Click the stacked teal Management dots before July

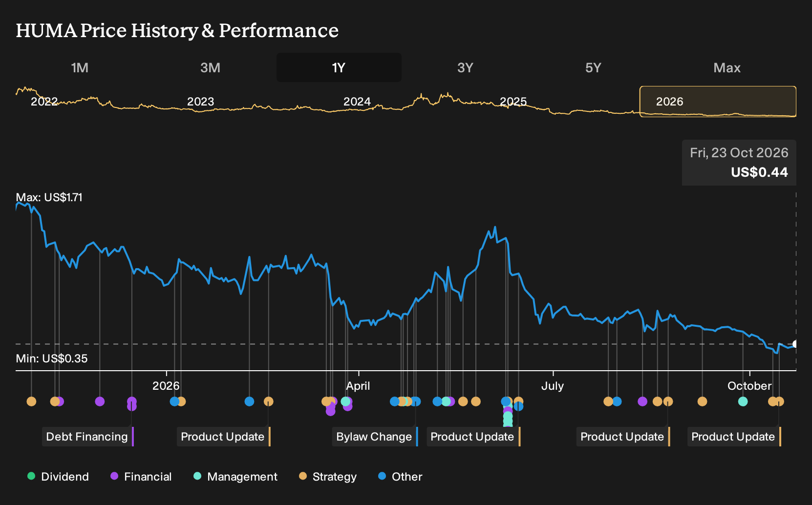pos(508,419)
